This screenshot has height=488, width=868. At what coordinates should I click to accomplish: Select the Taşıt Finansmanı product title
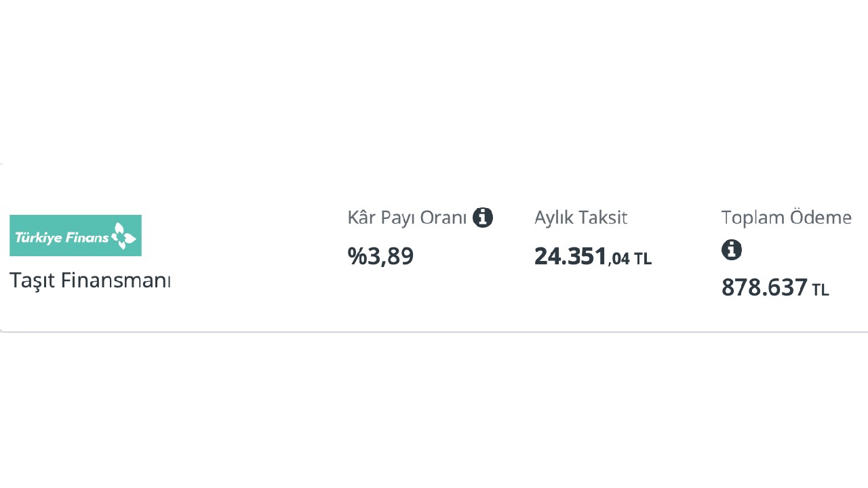(x=90, y=280)
